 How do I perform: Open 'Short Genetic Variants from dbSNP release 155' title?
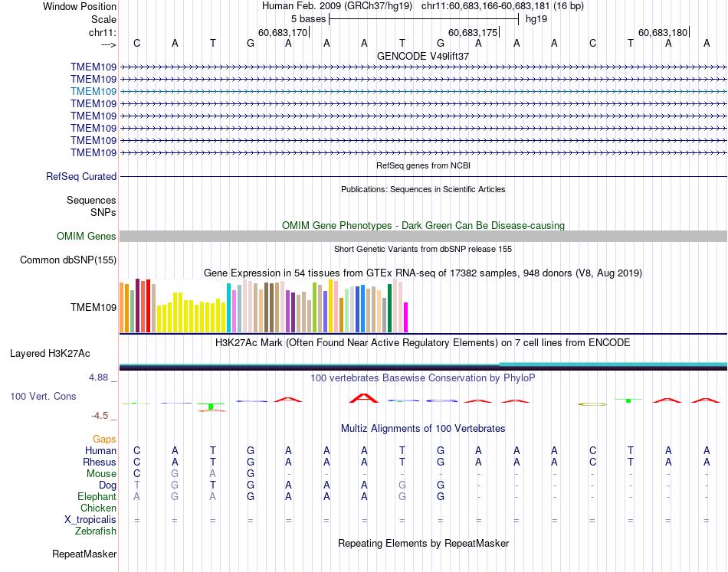point(423,249)
